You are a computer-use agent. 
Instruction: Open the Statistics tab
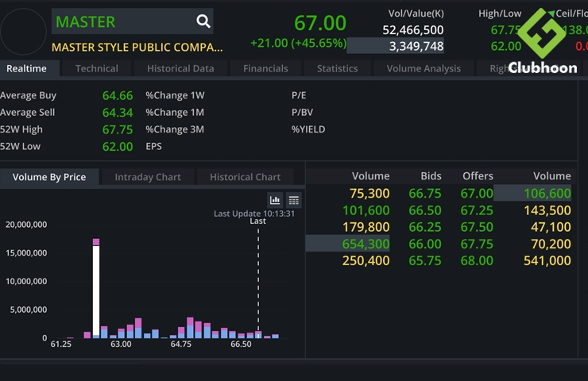[337, 68]
